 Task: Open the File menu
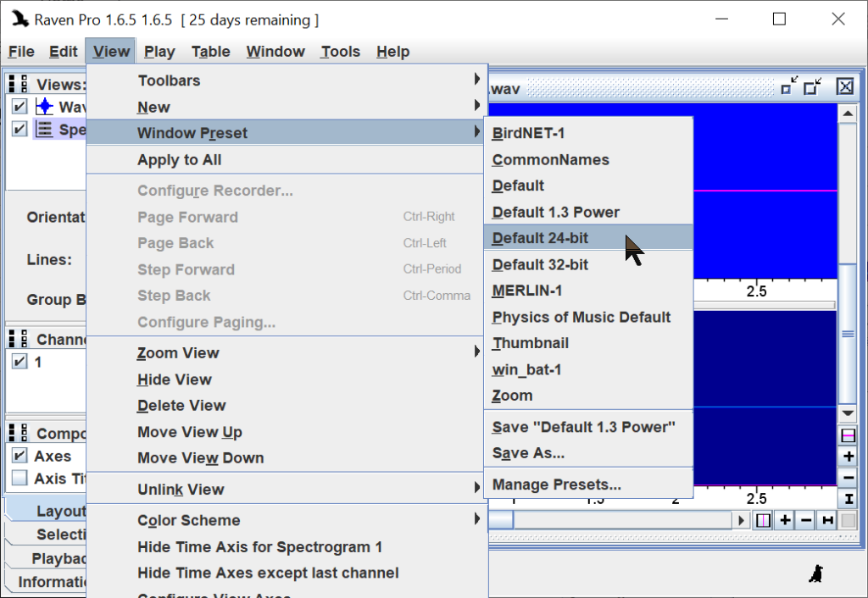point(21,52)
